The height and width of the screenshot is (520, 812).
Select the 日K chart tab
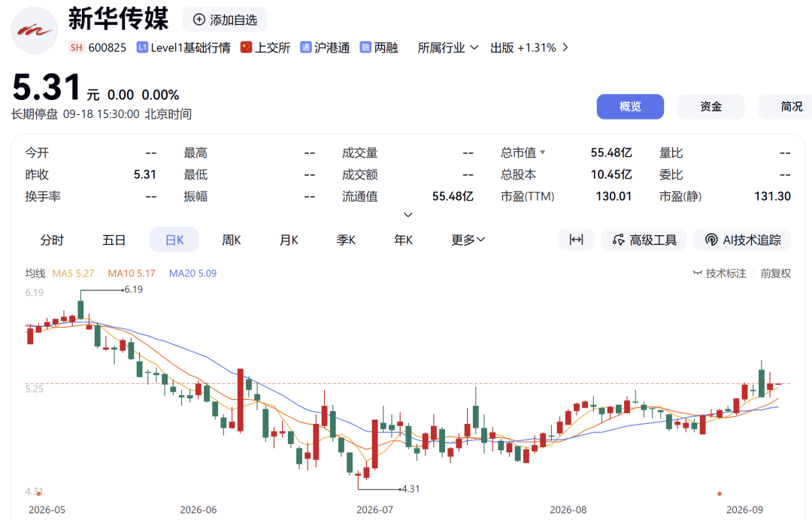tap(174, 240)
